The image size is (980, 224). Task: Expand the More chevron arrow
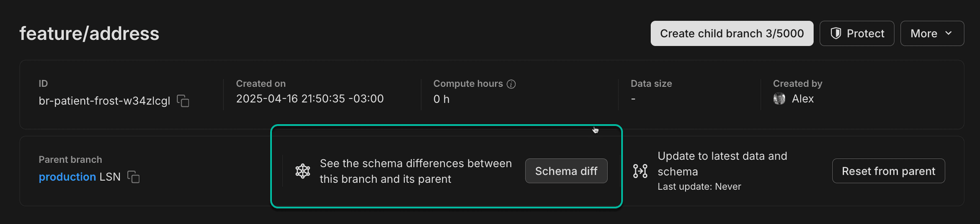point(948,34)
